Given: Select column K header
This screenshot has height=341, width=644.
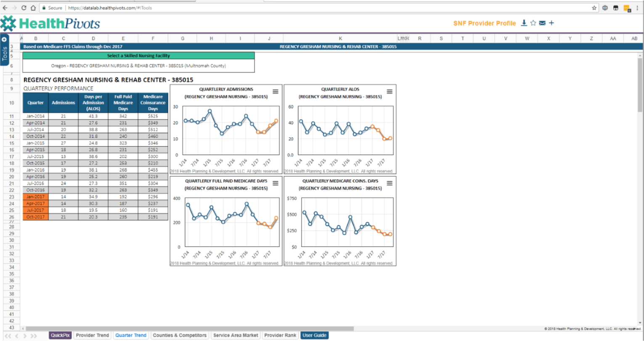Looking at the screenshot, I should coord(340,38).
